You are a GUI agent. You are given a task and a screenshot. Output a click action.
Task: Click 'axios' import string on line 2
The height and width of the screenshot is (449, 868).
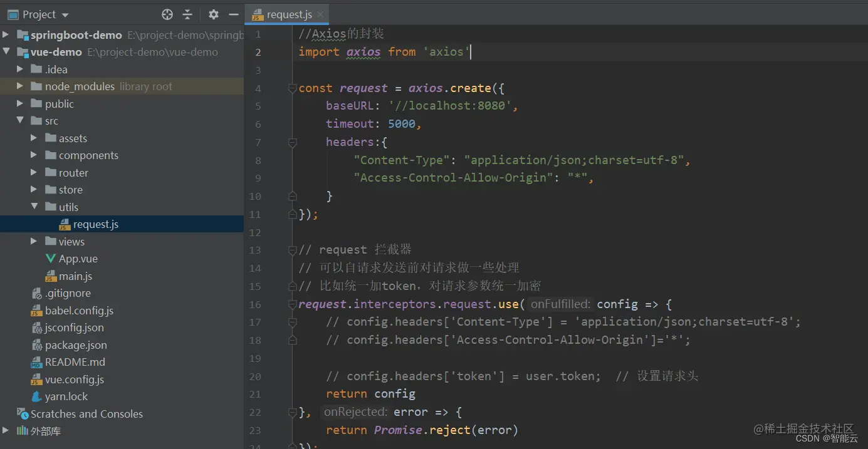tap(446, 52)
